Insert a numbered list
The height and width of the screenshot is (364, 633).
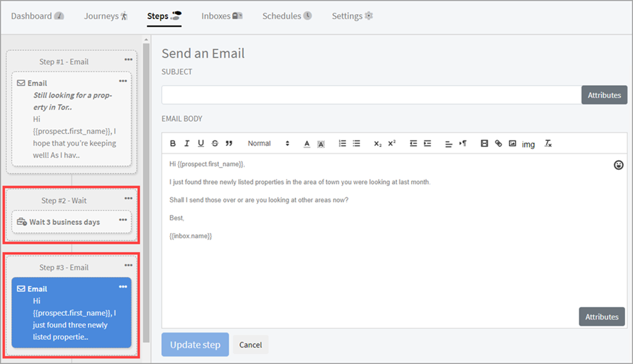point(342,143)
